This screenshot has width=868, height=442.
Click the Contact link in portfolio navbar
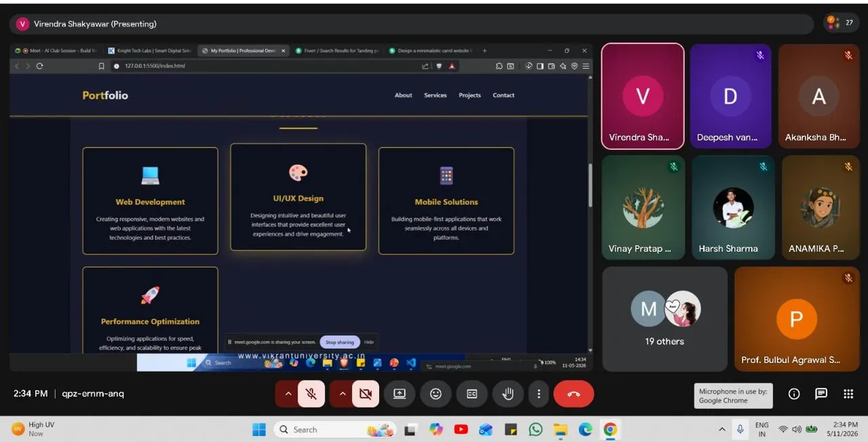click(503, 96)
